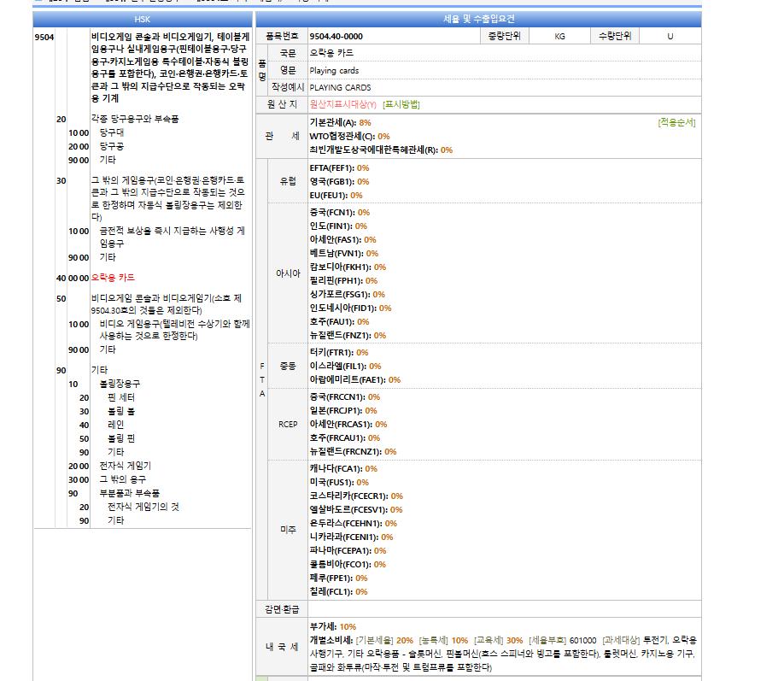Viewport: 784px width, 681px height.
Task: Select the 오락용 카드 tree item
Action: pos(113,277)
